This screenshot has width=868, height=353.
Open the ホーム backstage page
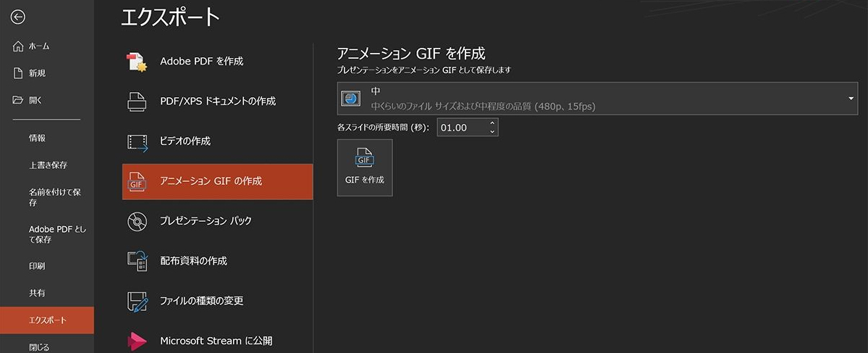pyautogui.click(x=47, y=46)
